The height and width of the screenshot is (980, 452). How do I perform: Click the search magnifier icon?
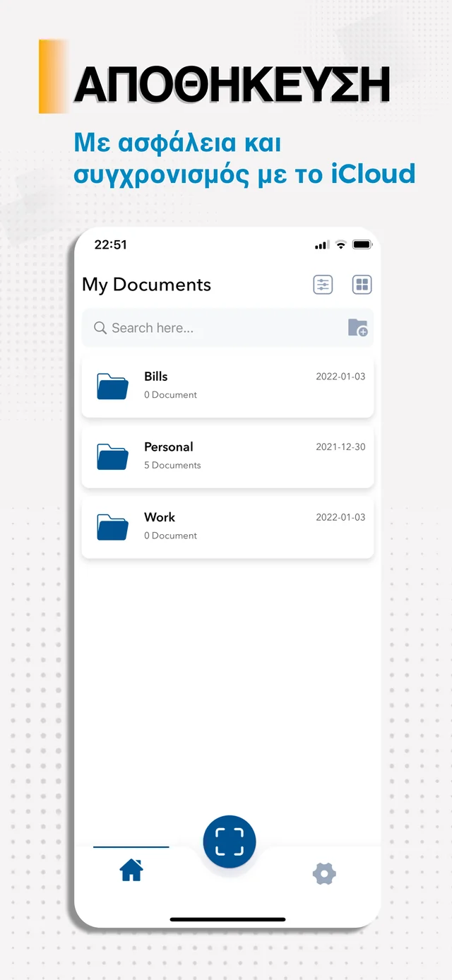pos(100,328)
